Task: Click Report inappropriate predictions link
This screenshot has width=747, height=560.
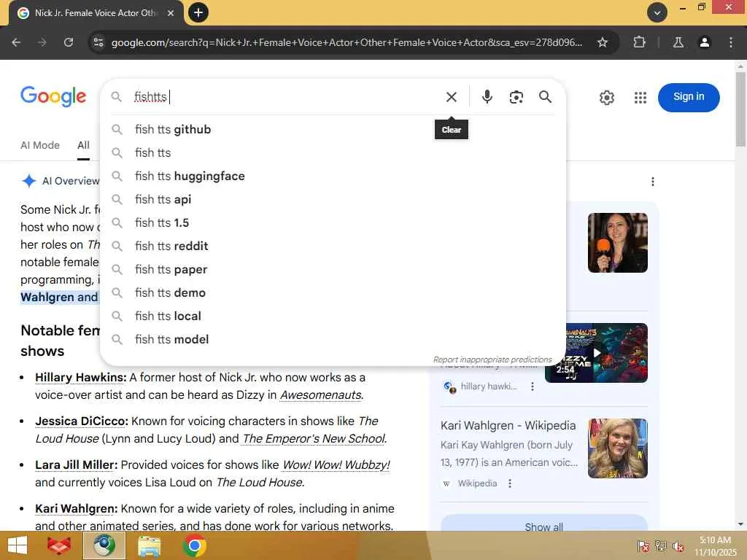Action: [492, 359]
